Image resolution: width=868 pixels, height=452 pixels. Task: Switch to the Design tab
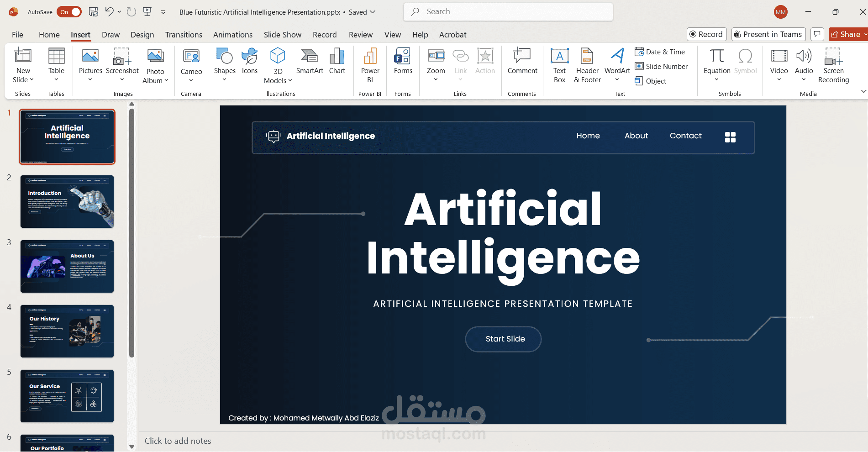142,35
